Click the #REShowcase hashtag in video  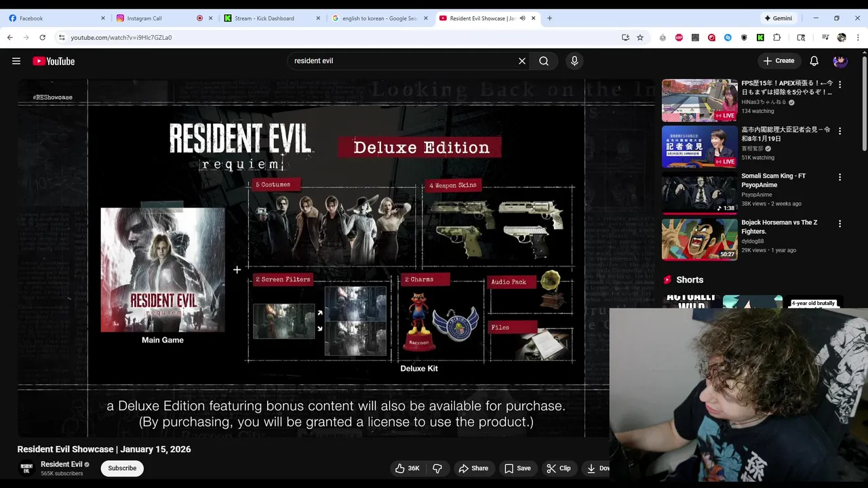point(52,98)
